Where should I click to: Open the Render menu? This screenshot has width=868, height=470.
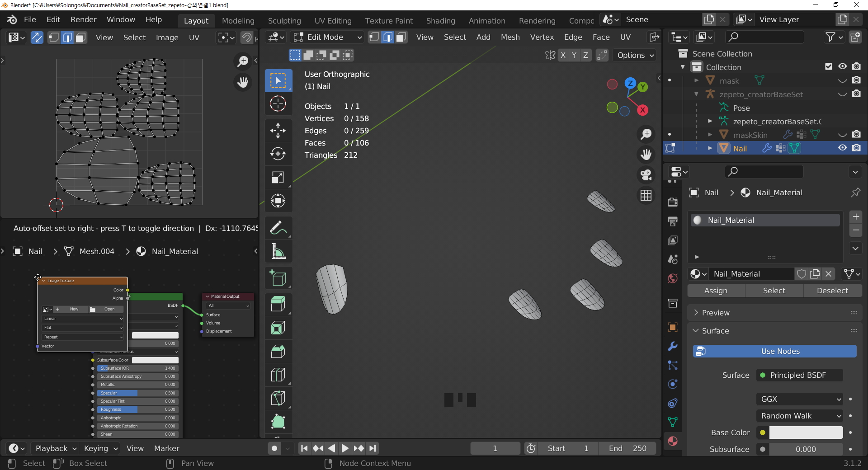[84, 19]
